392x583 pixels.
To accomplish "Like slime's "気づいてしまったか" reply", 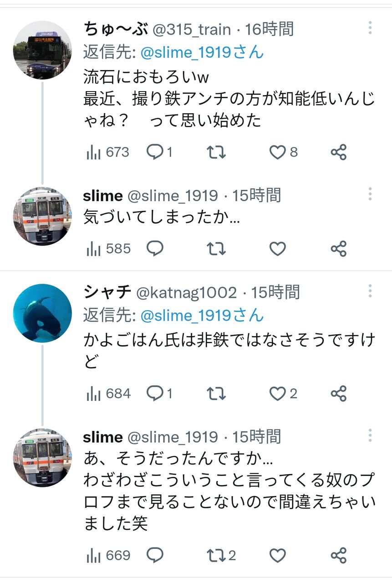I will [x=278, y=249].
